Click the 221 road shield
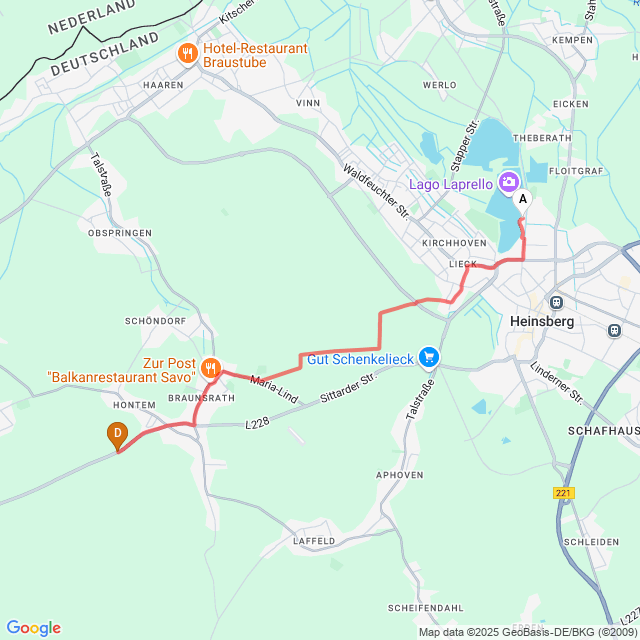Image resolution: width=640 pixels, height=640 pixels. (x=564, y=493)
